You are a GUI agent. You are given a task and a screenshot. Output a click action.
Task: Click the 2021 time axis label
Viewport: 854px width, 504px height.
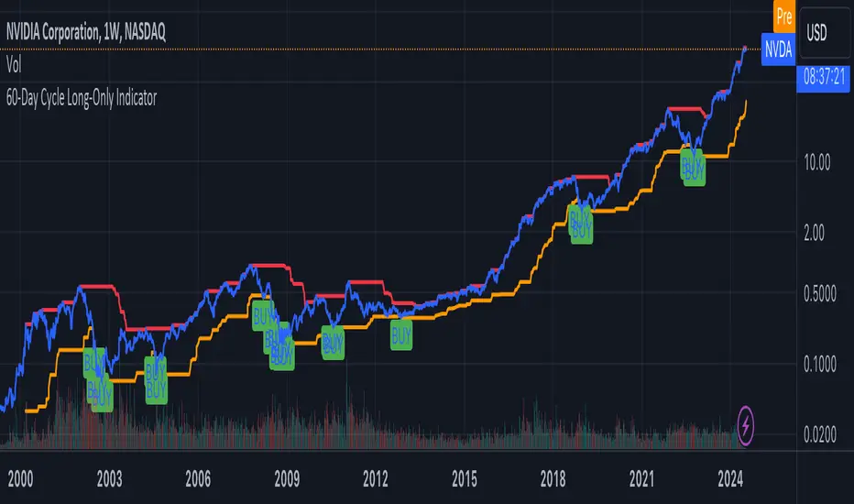click(642, 479)
